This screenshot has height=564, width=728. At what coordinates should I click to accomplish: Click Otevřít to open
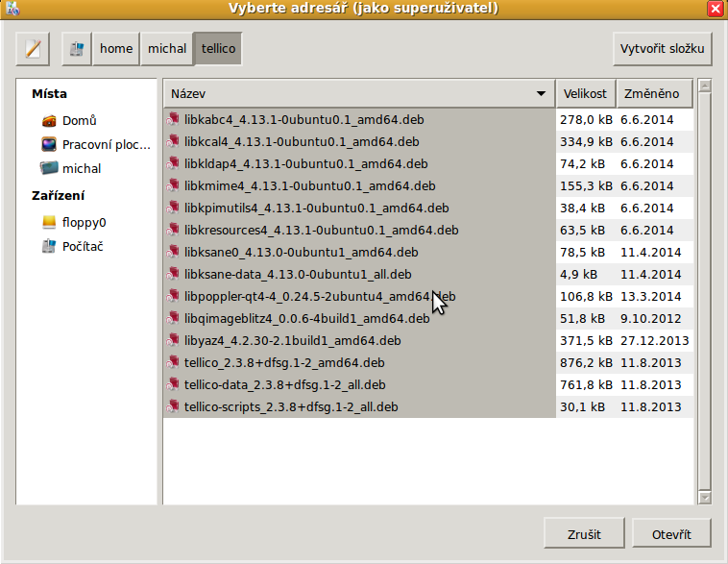pyautogui.click(x=671, y=535)
